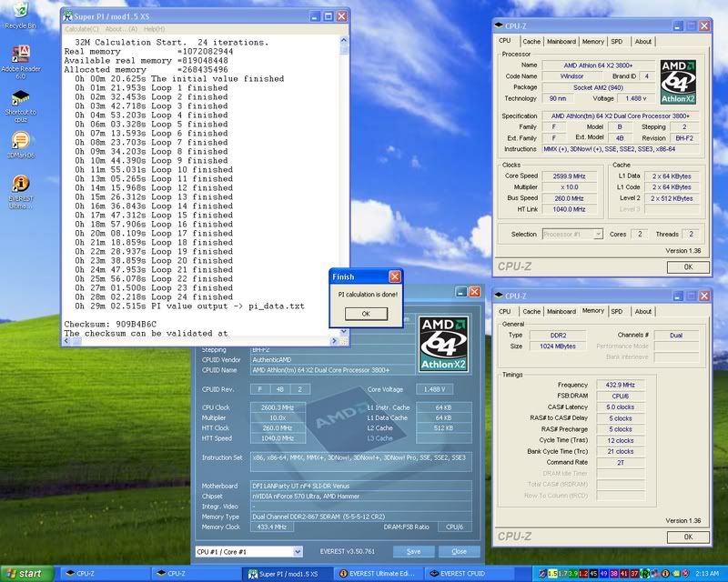Open the Calculate menu in Super PI

(x=82, y=29)
